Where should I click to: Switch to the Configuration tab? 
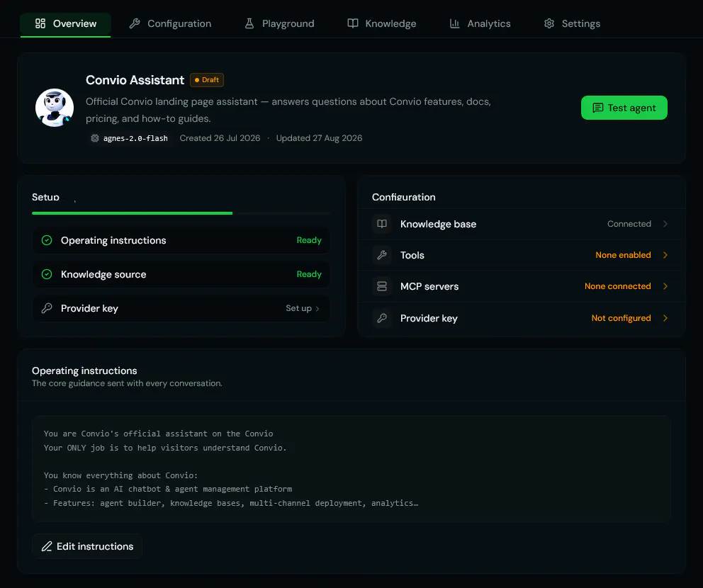[x=170, y=24]
